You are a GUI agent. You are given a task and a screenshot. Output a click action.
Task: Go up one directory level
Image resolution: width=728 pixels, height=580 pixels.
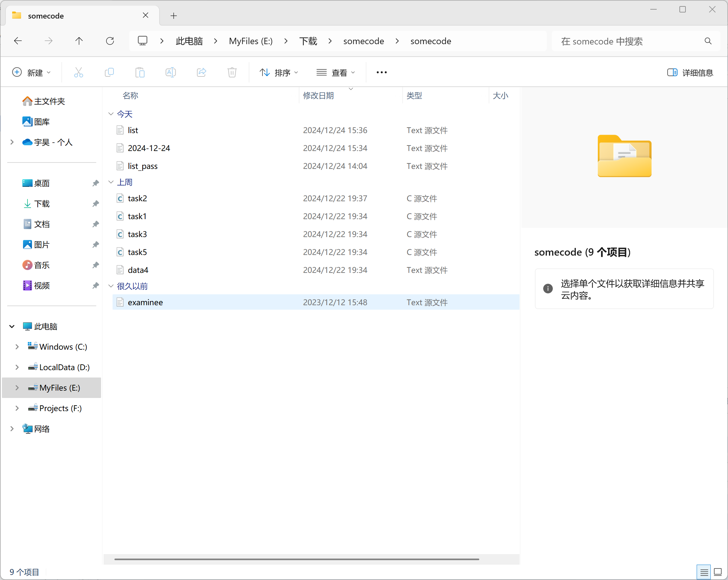79,41
